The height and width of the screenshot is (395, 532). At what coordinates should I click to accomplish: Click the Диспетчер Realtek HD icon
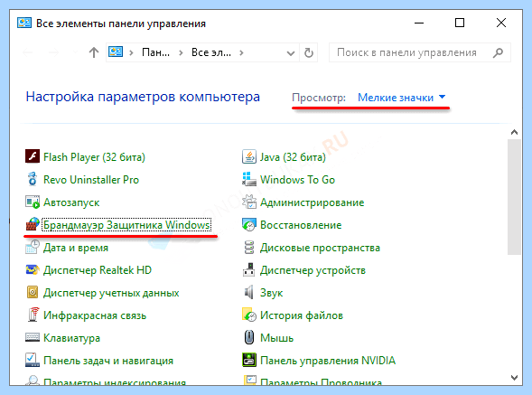(33, 269)
